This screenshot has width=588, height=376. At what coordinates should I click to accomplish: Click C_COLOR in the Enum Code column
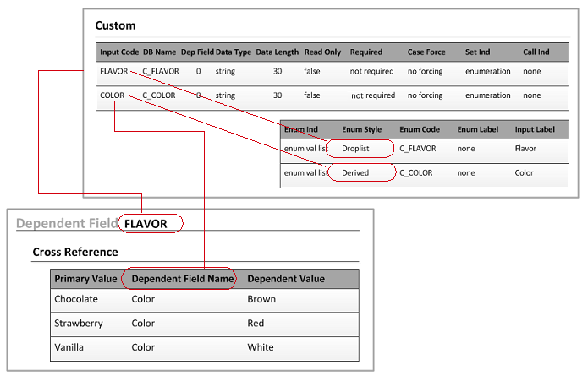tap(417, 172)
